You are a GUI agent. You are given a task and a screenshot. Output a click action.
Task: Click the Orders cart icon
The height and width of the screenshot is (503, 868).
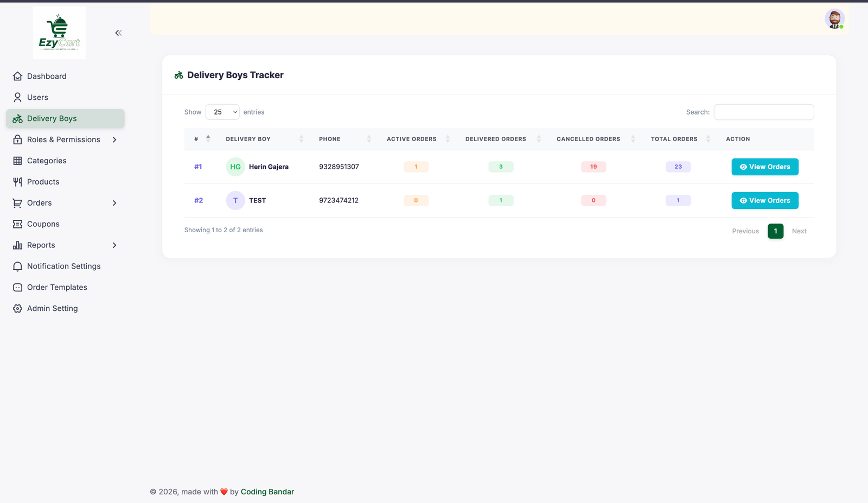click(17, 203)
